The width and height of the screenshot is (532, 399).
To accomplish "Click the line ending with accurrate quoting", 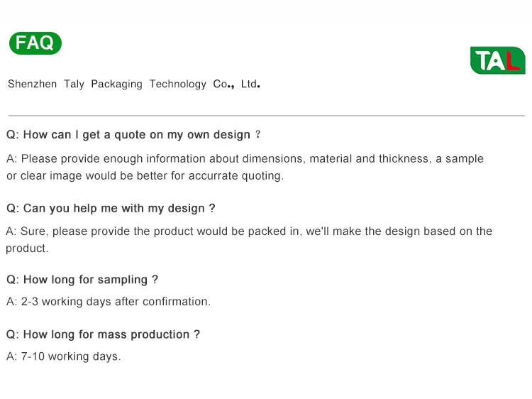I will pyautogui.click(x=145, y=175).
